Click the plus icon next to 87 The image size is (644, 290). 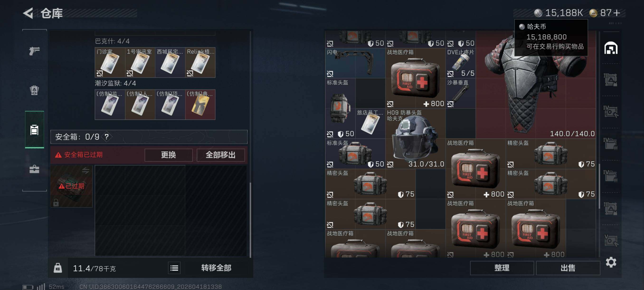(x=616, y=13)
